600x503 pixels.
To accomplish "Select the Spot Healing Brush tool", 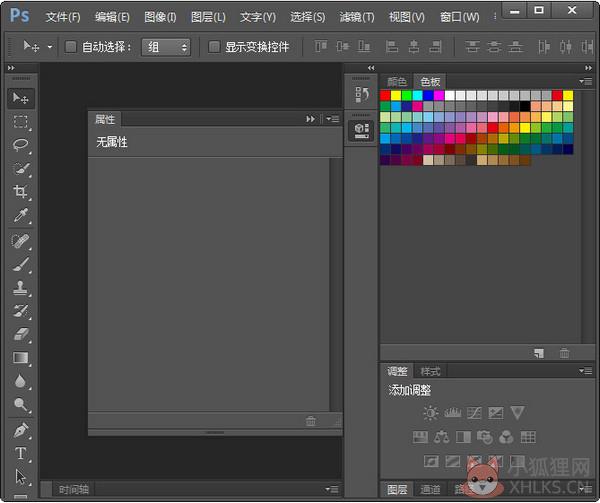I will point(21,241).
